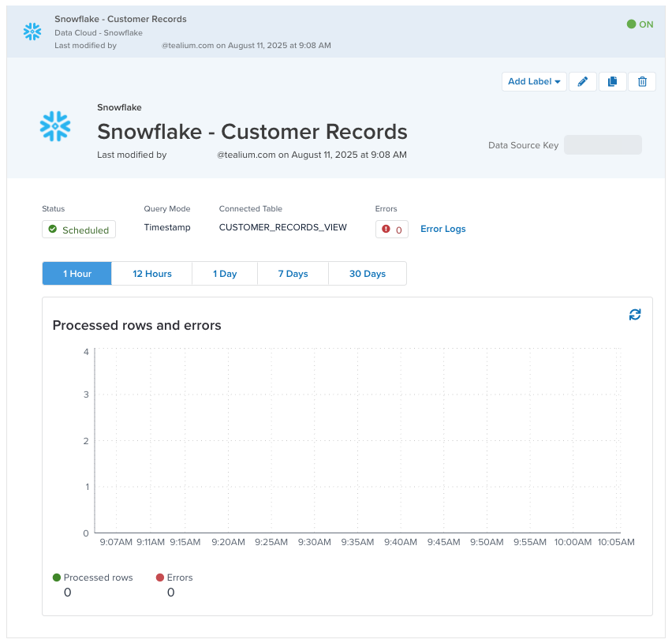Switch to the 7 Days tab
This screenshot has height=643, width=672.
tap(293, 274)
